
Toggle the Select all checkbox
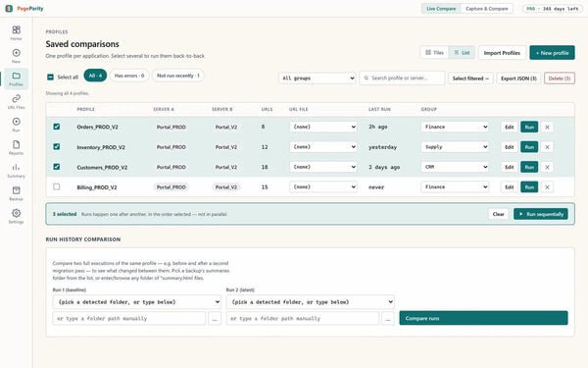pyautogui.click(x=50, y=77)
